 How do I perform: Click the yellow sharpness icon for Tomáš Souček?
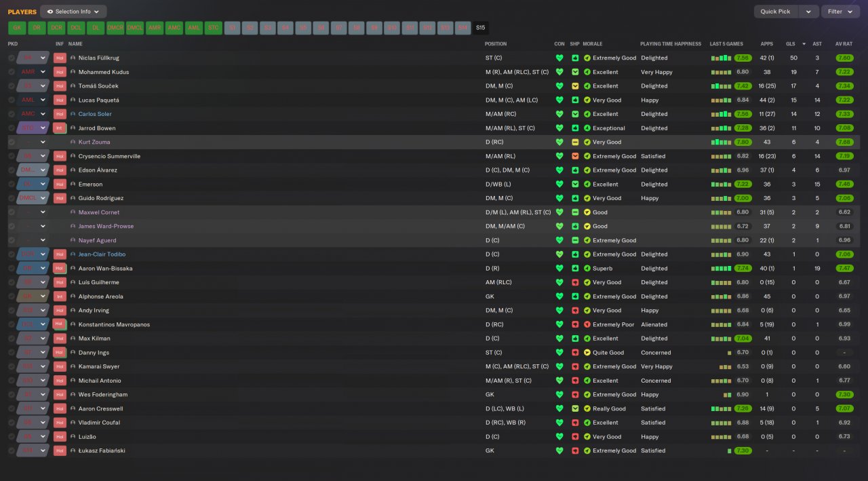coord(575,86)
